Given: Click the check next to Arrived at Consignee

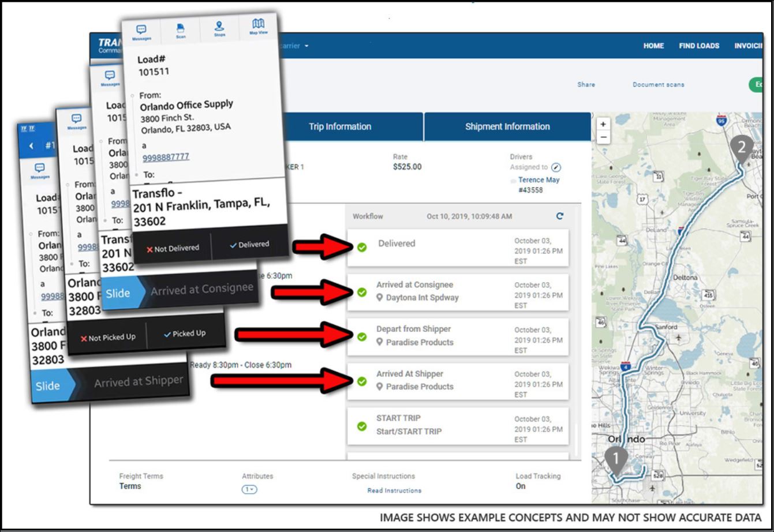Looking at the screenshot, I should (x=362, y=293).
